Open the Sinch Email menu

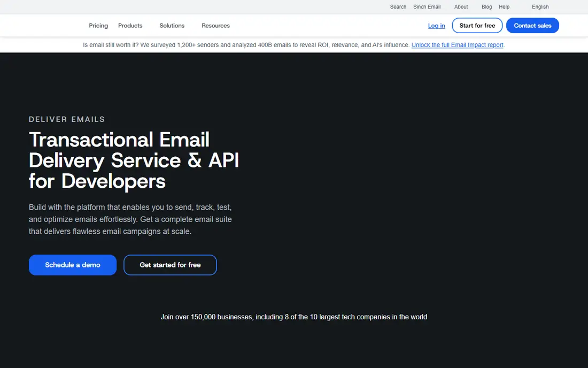[x=427, y=7]
